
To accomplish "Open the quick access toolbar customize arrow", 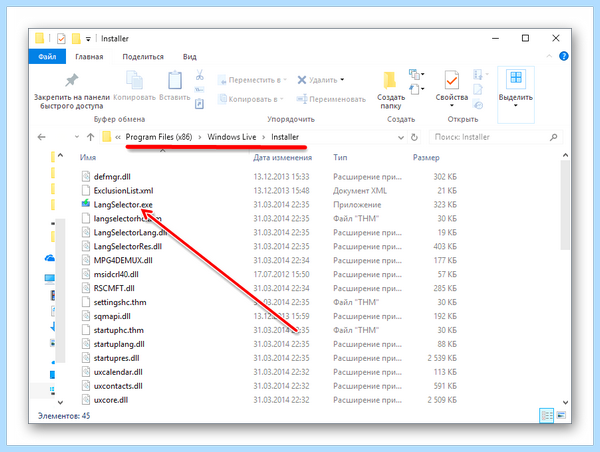I will tap(88, 39).
